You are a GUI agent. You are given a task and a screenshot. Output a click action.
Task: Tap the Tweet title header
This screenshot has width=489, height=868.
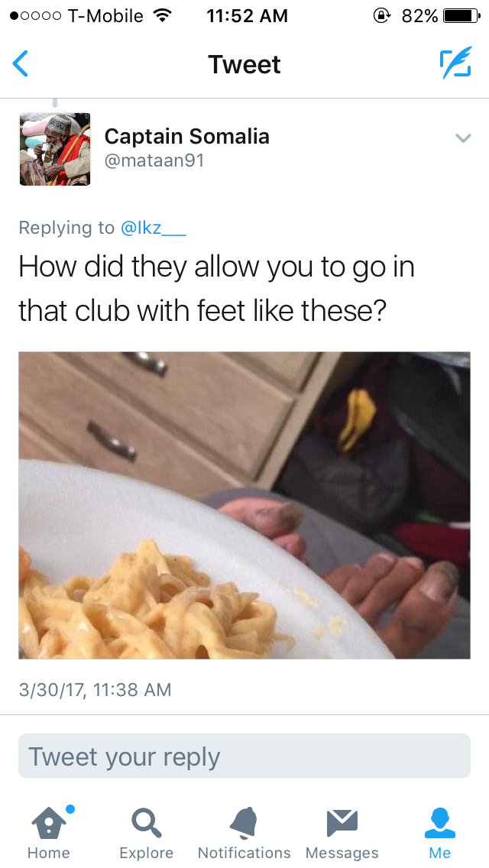pyautogui.click(x=244, y=64)
